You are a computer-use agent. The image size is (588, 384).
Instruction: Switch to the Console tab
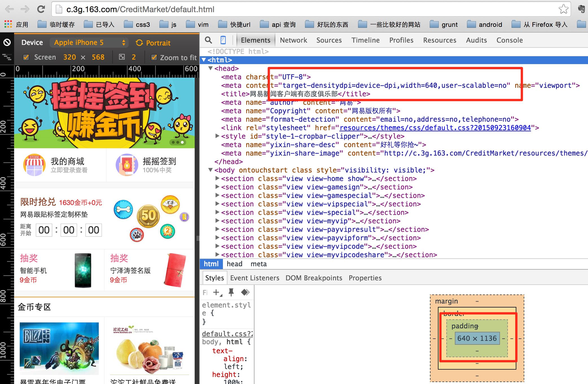click(x=510, y=40)
